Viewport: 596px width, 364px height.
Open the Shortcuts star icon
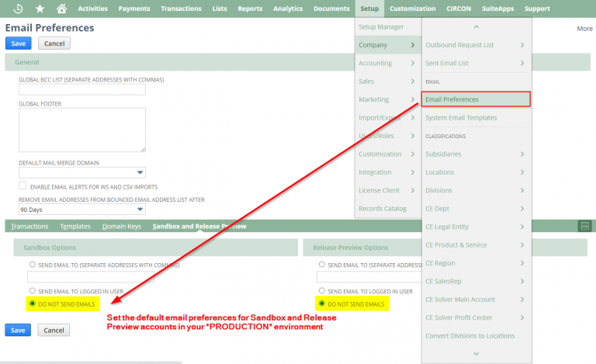pos(40,9)
